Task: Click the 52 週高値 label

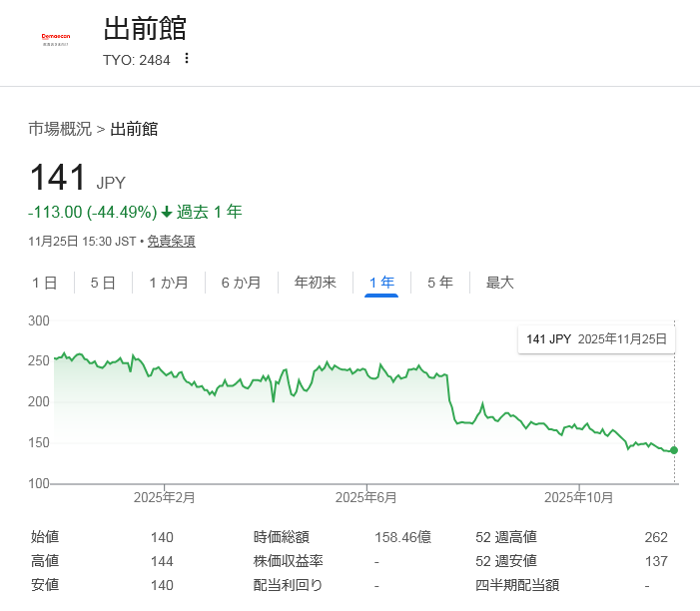Action: (506, 537)
